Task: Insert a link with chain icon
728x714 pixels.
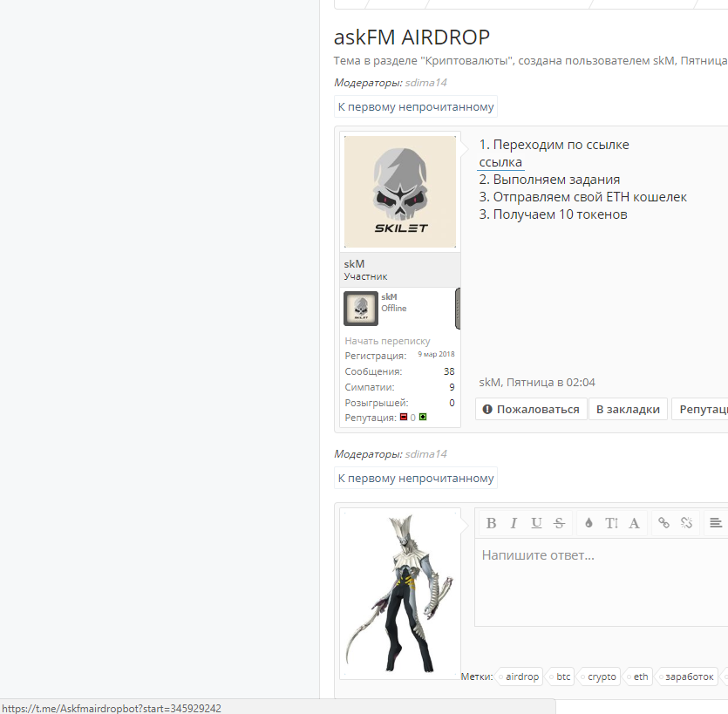Action: pos(664,523)
